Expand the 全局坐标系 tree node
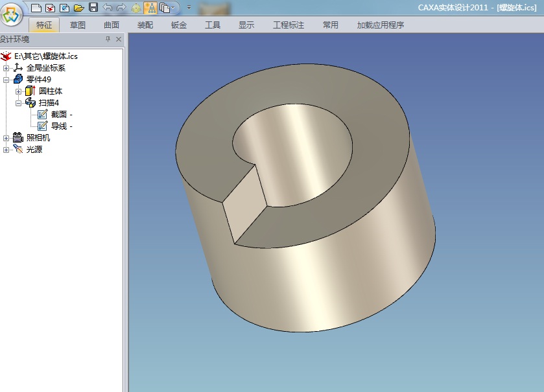 click(6, 68)
